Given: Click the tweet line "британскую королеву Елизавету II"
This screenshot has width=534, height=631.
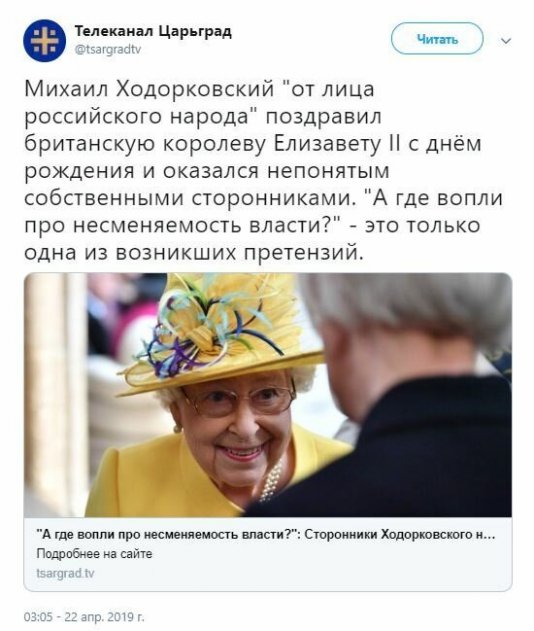Looking at the screenshot, I should point(212,144).
